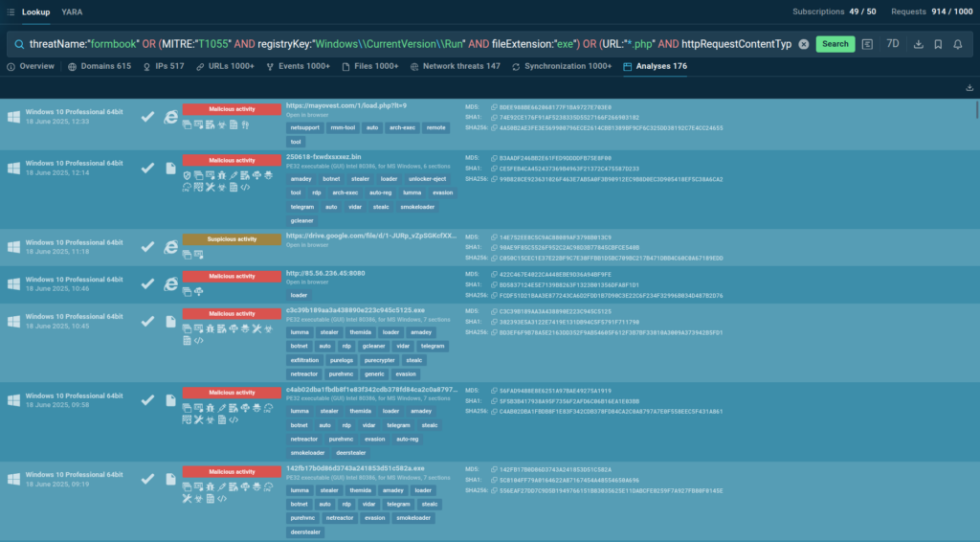Click inside the threat query search field
The width and height of the screenshot is (980, 542).
[402, 44]
